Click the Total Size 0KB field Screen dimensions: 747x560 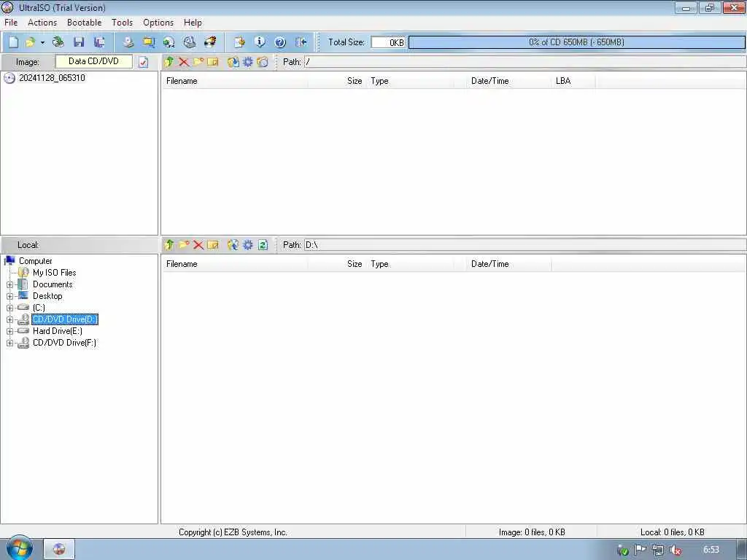(388, 42)
